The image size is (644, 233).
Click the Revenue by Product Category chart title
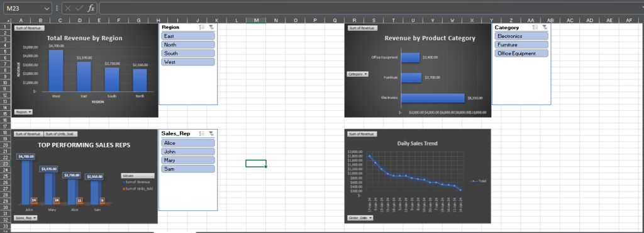point(430,38)
